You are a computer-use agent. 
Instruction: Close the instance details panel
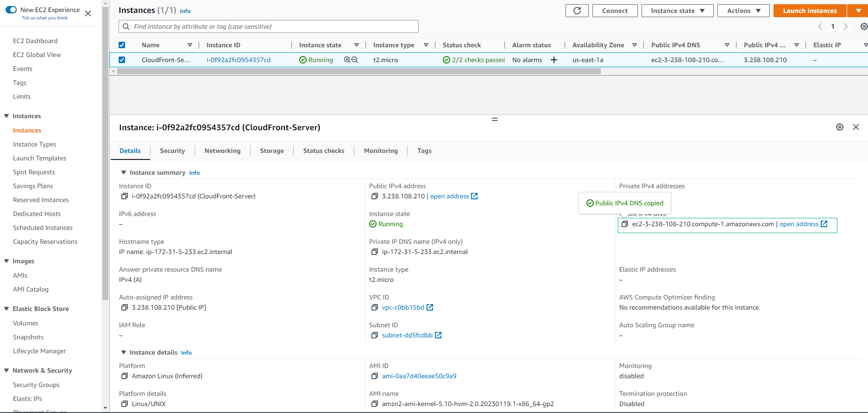pos(856,127)
